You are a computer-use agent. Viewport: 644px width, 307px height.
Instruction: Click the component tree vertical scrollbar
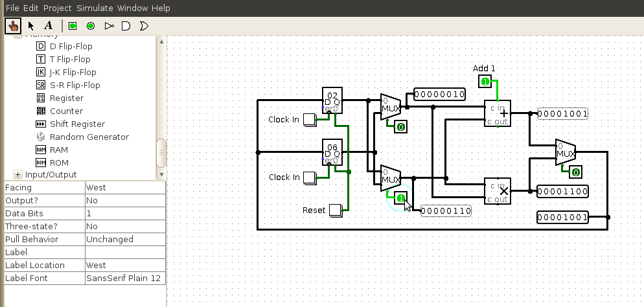pyautogui.click(x=161, y=153)
